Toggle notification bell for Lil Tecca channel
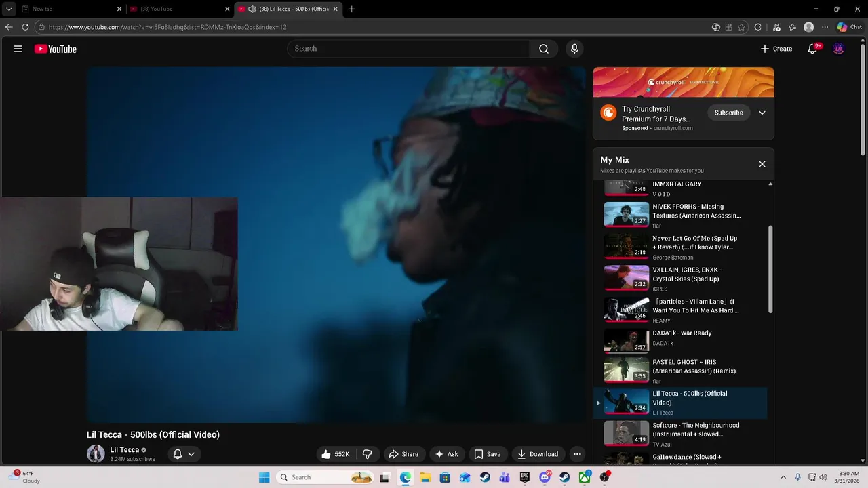Image resolution: width=868 pixels, height=488 pixels. point(178,454)
